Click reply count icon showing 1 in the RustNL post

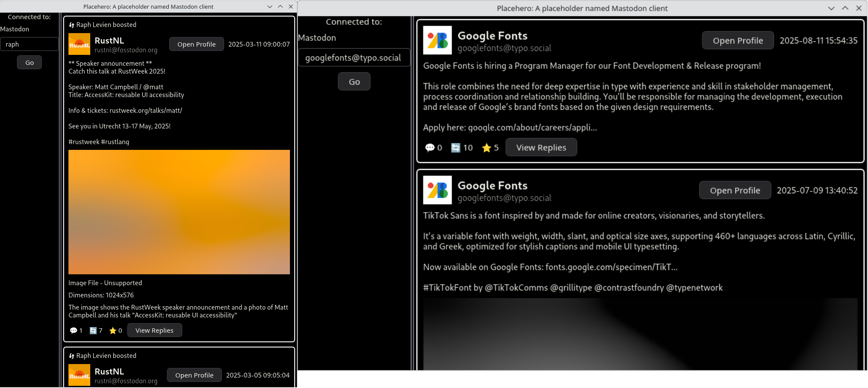(74, 331)
